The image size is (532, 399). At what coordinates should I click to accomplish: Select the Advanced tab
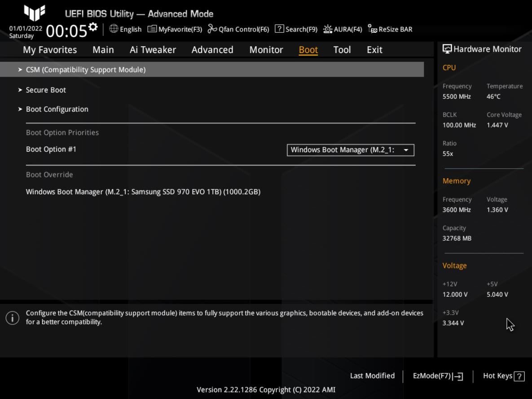tap(212, 50)
